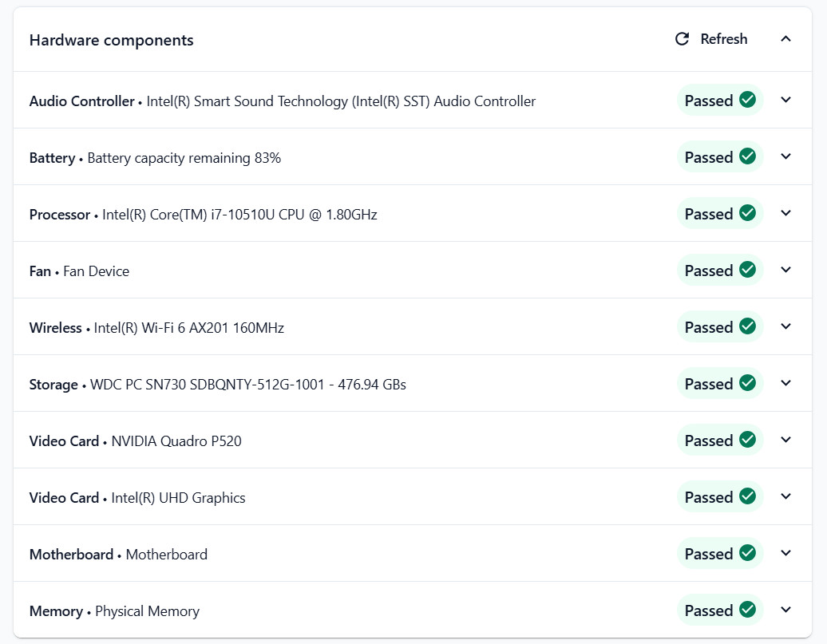Collapse the Hardware components panel
The width and height of the screenshot is (827, 644).
pos(785,39)
